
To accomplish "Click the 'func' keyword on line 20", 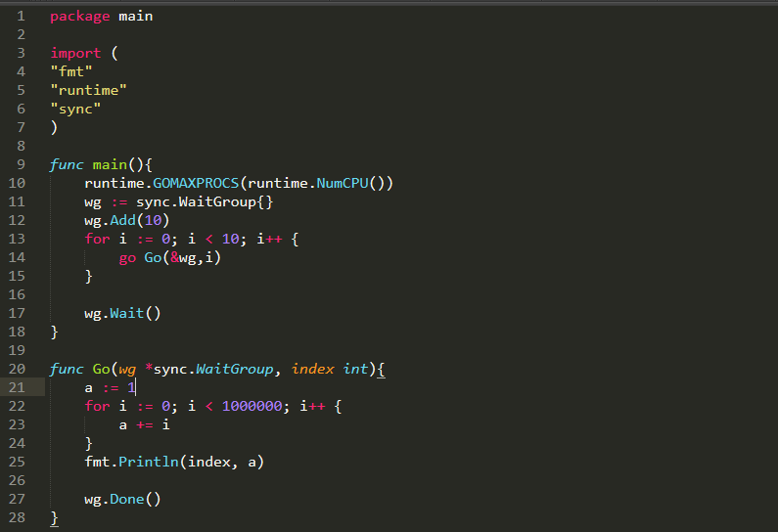I will (67, 369).
